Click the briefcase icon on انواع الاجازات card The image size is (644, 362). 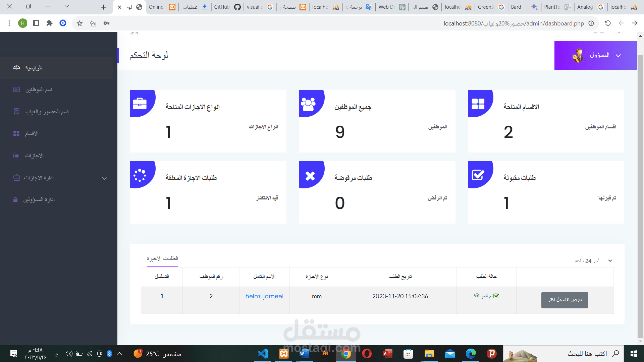[x=140, y=103]
